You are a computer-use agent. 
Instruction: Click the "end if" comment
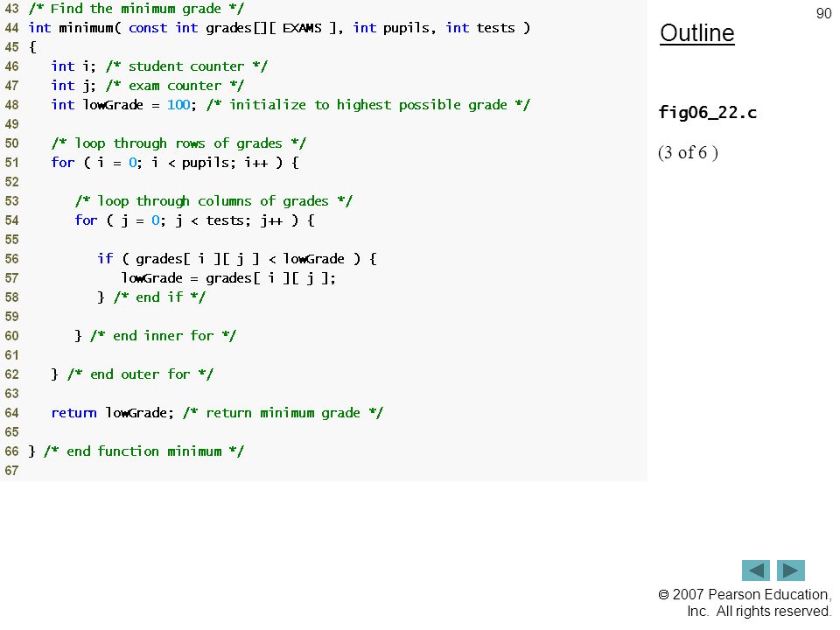click(x=159, y=297)
